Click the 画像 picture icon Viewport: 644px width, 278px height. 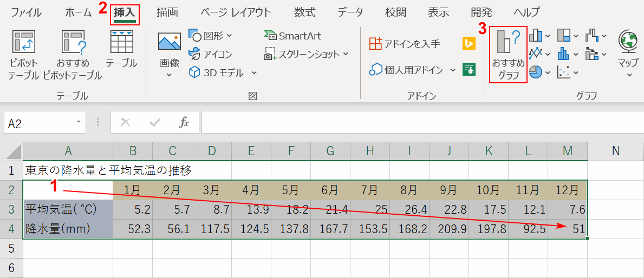click(170, 43)
